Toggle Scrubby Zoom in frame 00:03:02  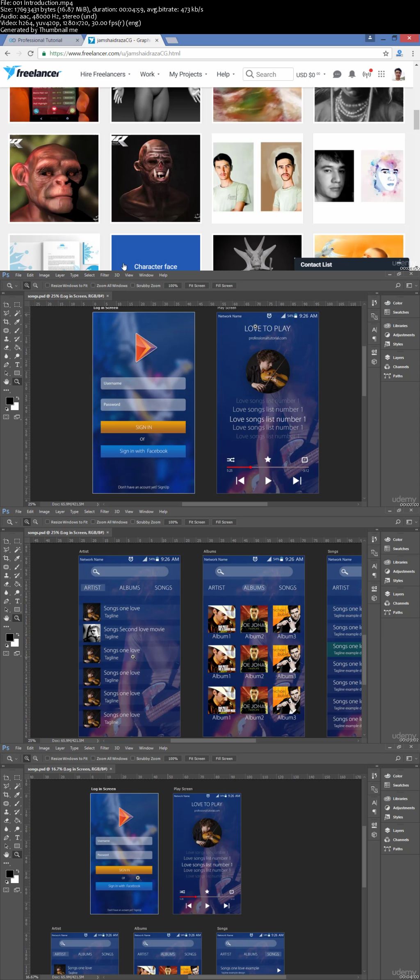pos(133,522)
